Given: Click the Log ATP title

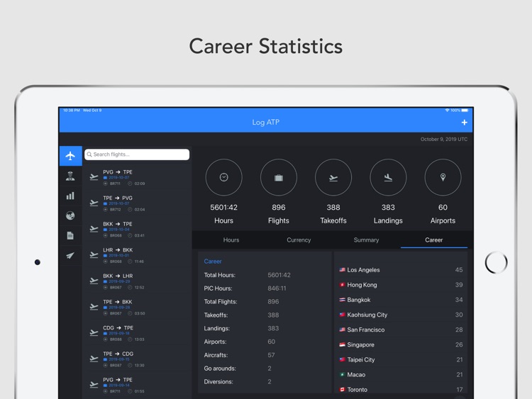Looking at the screenshot, I should 266,123.
